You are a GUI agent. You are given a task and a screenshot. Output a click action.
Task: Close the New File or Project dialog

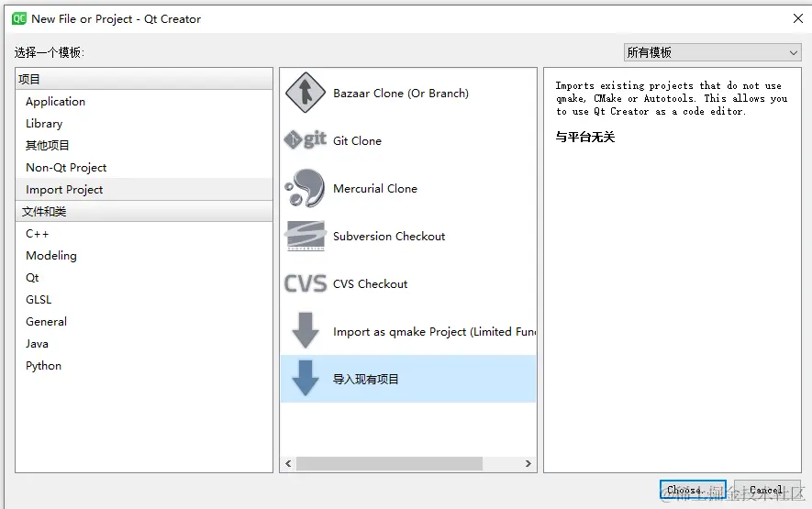(x=798, y=18)
